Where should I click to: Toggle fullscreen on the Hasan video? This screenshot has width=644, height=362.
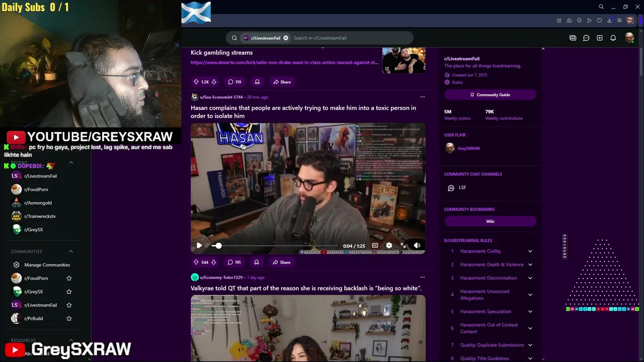403,245
